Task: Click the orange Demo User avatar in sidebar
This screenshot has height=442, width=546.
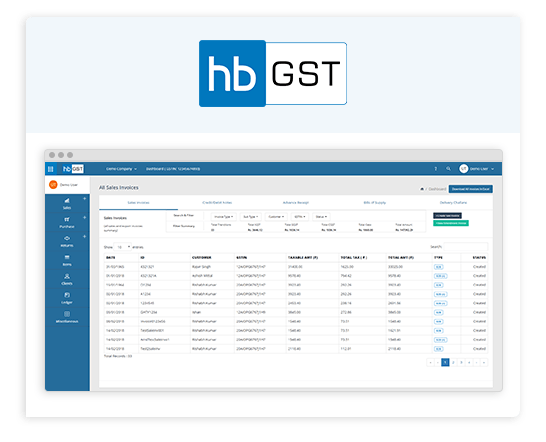Action: [x=53, y=185]
